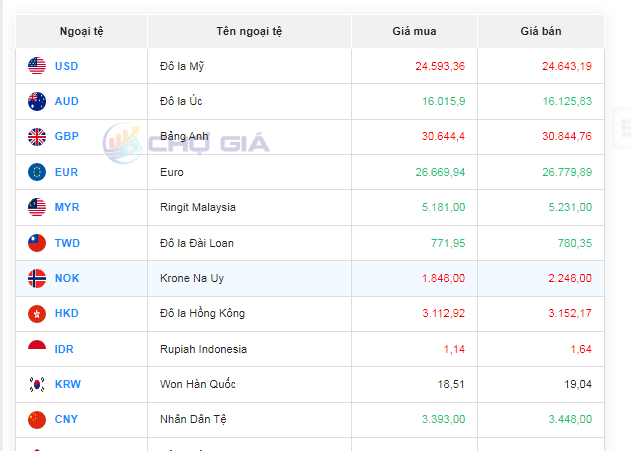Viewport: 631px width, 451px height.
Task: Click the "Tên ngoại tệ" column header
Action: point(248,31)
